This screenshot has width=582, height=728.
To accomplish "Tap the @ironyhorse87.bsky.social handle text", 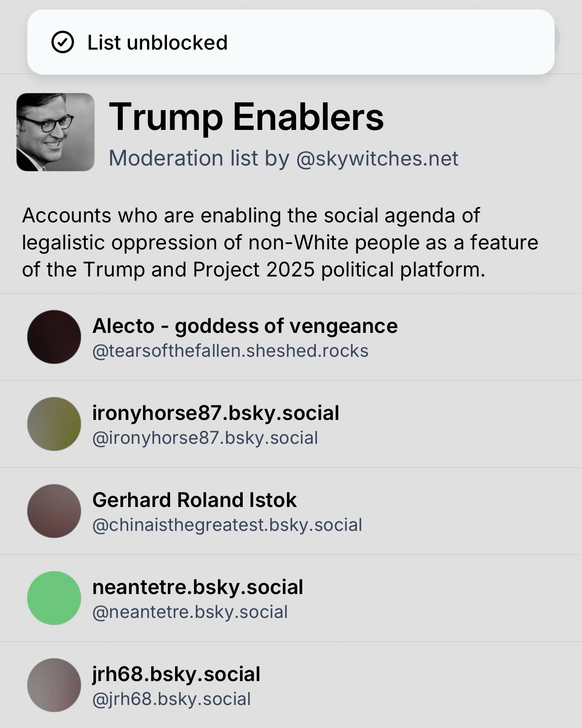I will click(205, 438).
